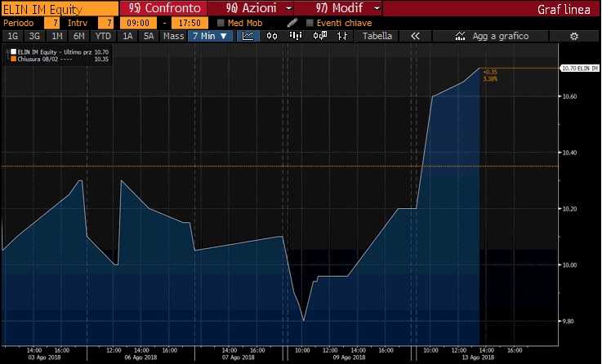Enable the Med Mob checkbox
This screenshot has height=364, width=602.
pos(221,23)
